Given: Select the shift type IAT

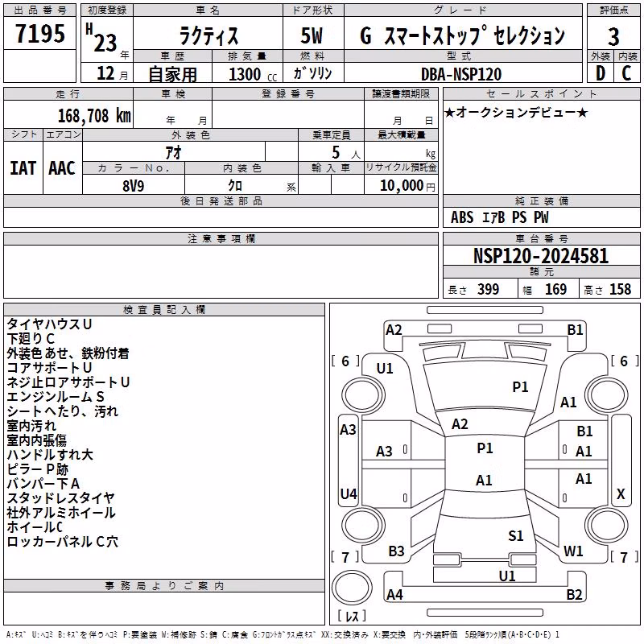Looking at the screenshot, I should click(x=23, y=168).
